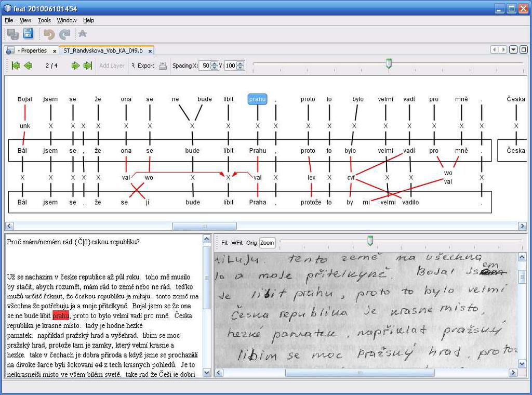The image size is (532, 395).
Task: Click the Redo arrow icon
Action: click(65, 34)
